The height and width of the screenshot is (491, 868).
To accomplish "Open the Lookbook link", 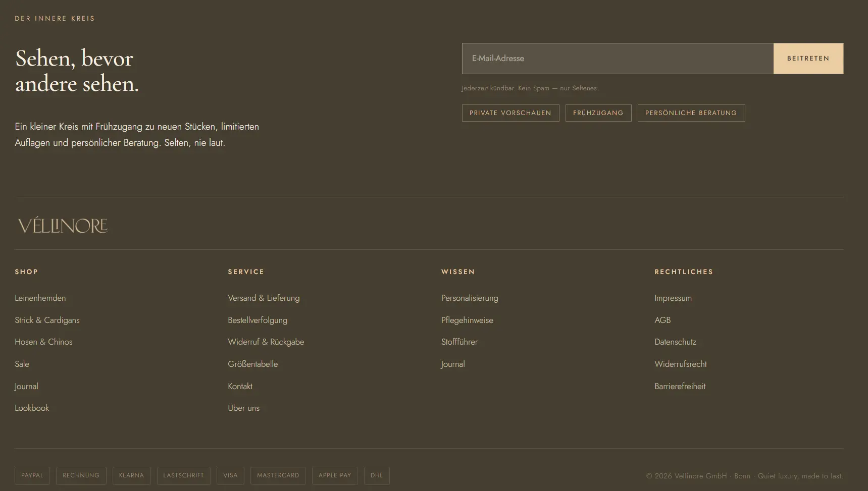I will tap(32, 408).
